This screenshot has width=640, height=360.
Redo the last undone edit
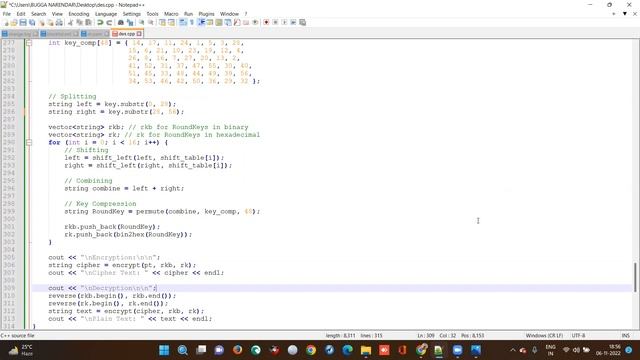click(109, 22)
